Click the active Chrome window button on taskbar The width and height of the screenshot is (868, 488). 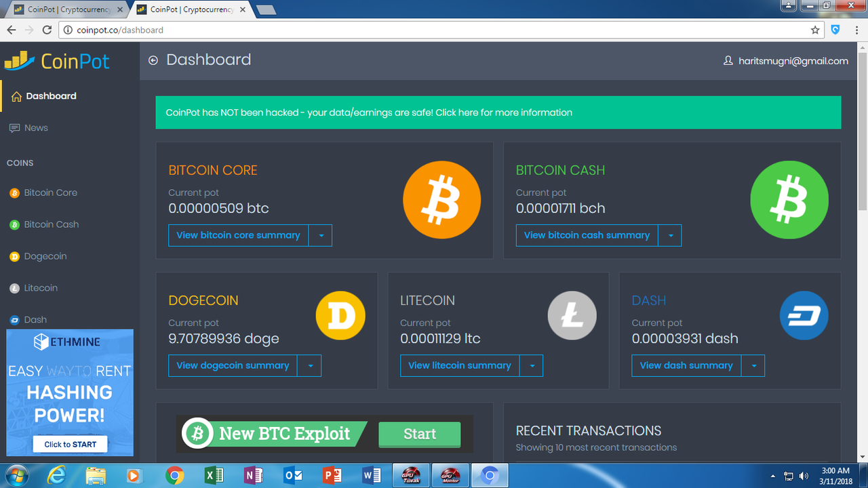pos(490,475)
